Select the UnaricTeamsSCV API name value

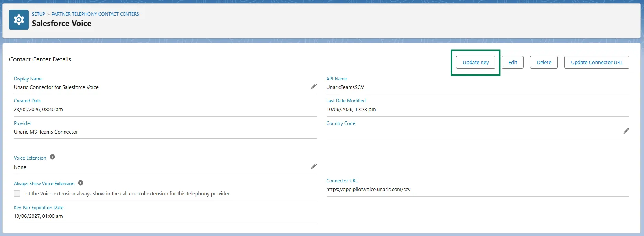(x=345, y=87)
